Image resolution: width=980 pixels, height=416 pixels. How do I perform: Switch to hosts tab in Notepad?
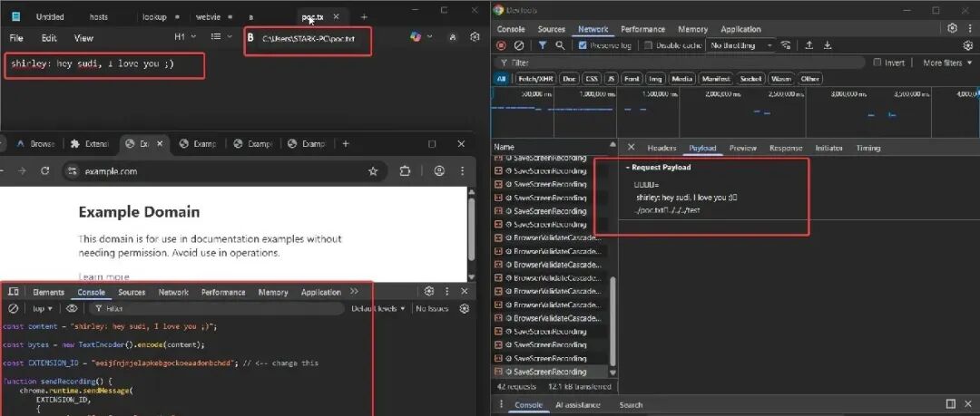point(99,17)
